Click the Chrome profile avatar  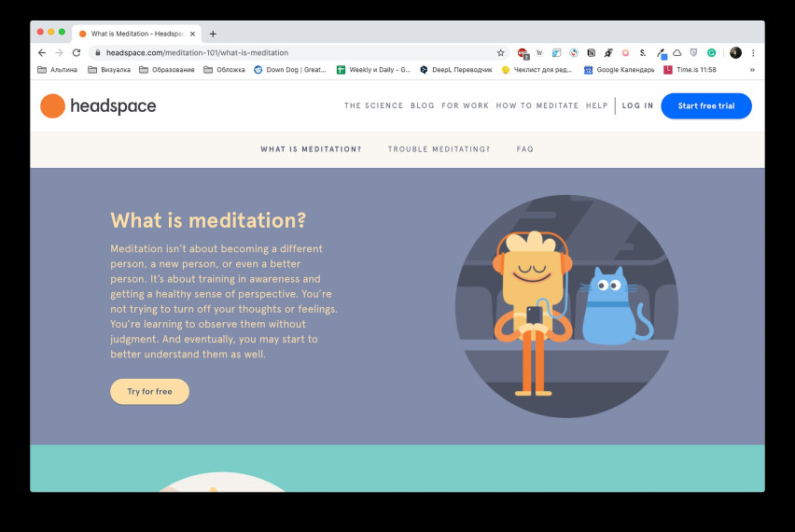735,53
